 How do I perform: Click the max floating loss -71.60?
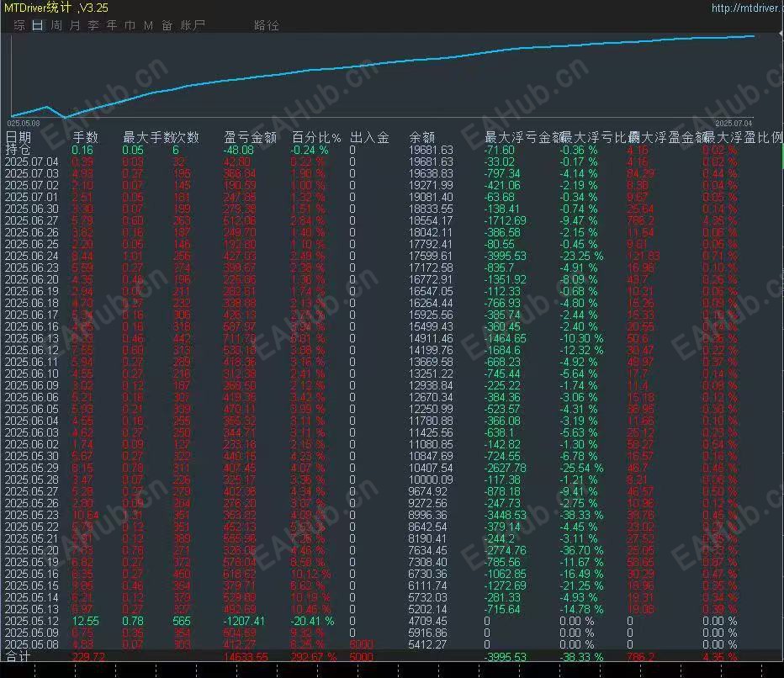point(499,150)
